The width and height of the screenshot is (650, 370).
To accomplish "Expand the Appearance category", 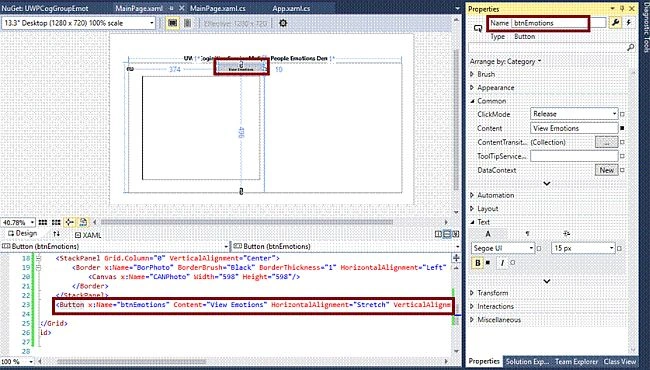I will point(472,88).
